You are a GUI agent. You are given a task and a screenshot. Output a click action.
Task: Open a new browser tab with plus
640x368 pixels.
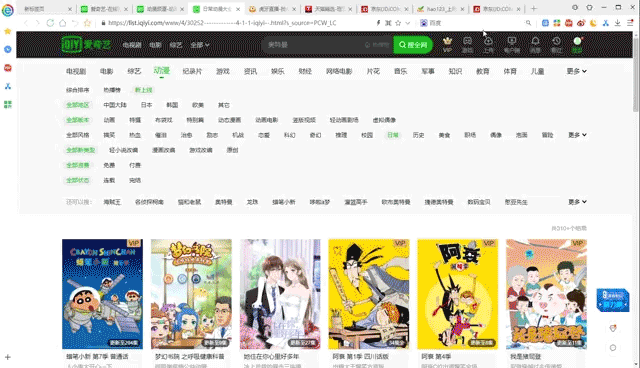pyautogui.click(x=533, y=8)
